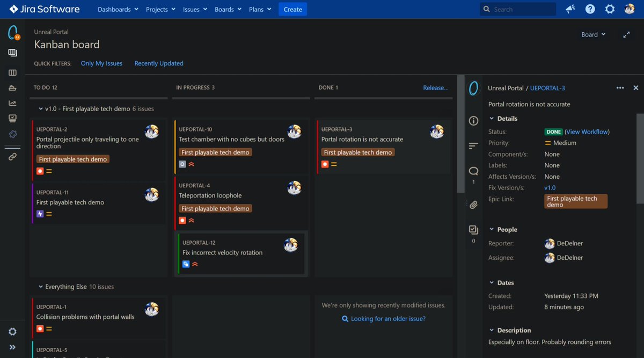Click Looking for an older issue link
Image resolution: width=644 pixels, height=358 pixels.
(388, 319)
